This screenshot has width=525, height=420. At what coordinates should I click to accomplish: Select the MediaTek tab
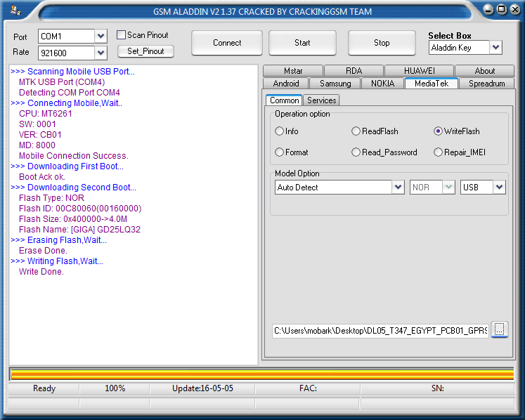[432, 84]
